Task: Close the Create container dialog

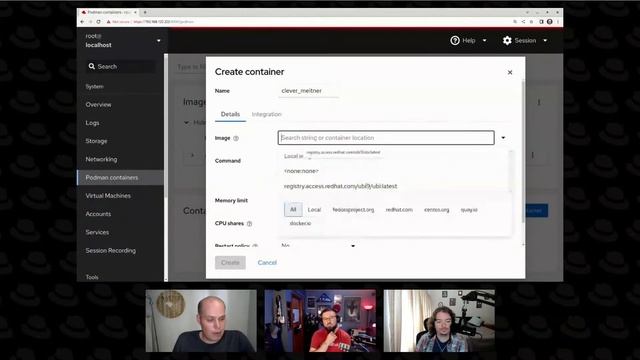Action: [510, 72]
